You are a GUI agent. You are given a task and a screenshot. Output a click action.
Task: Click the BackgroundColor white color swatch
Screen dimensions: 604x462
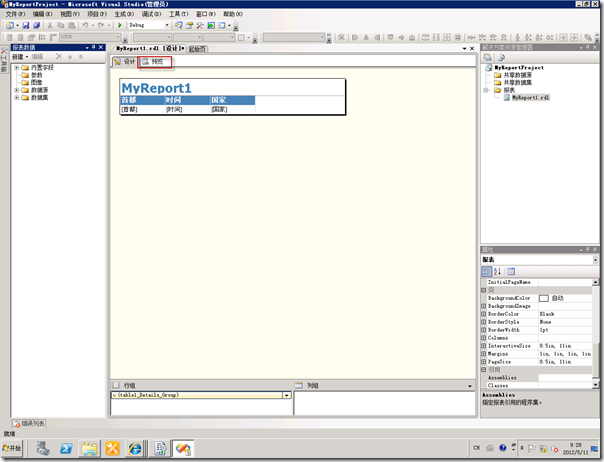click(544, 298)
